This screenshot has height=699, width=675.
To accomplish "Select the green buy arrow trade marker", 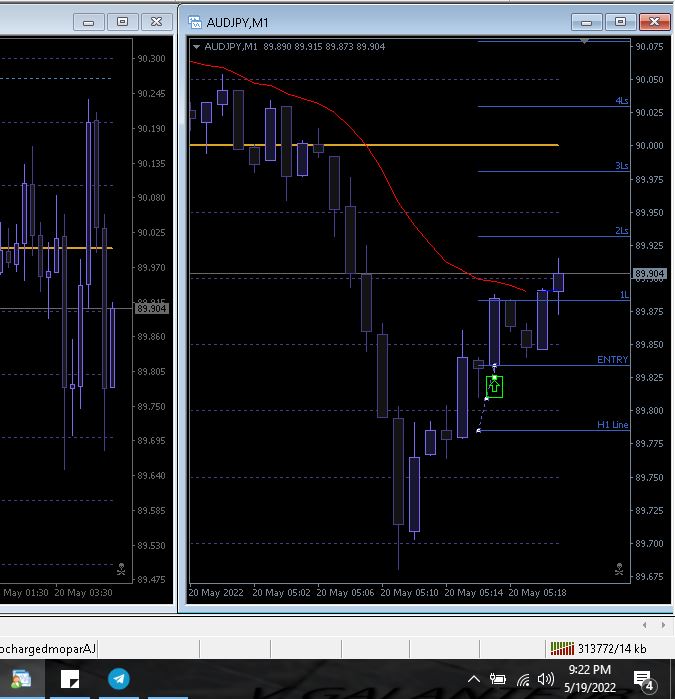I will (494, 387).
